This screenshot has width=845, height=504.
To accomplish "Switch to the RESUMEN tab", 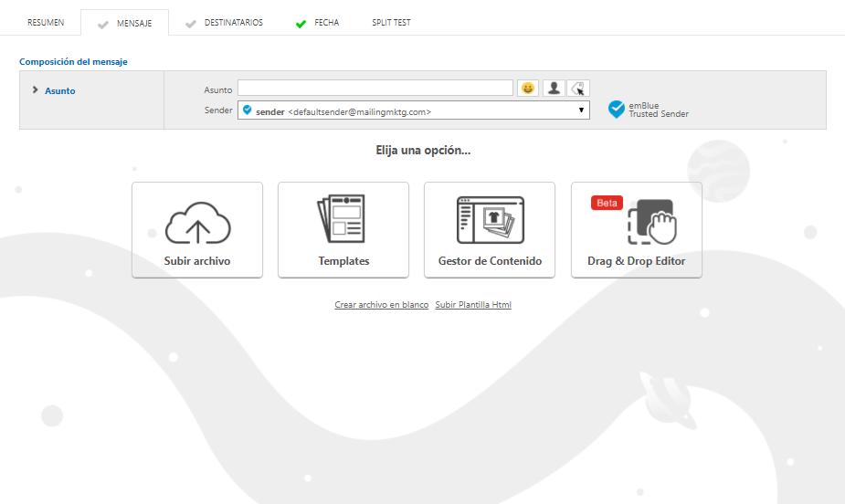I will click(x=46, y=23).
